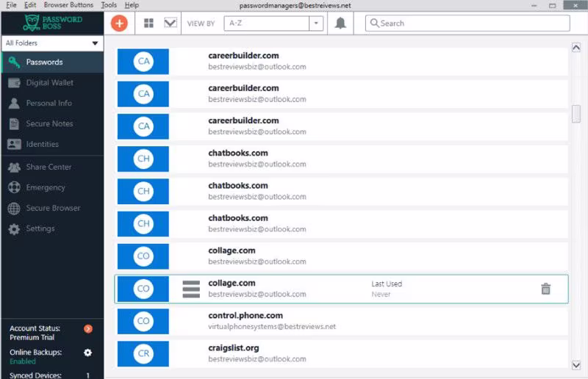Open Passwords key icon in sidebar
This screenshot has height=379, width=588.
(x=14, y=62)
